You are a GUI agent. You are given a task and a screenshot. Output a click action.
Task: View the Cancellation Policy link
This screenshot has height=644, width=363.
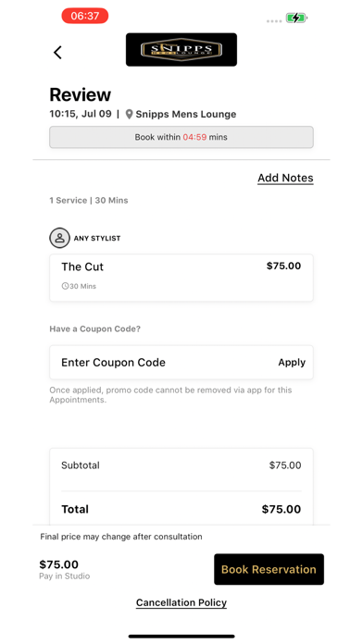181,603
